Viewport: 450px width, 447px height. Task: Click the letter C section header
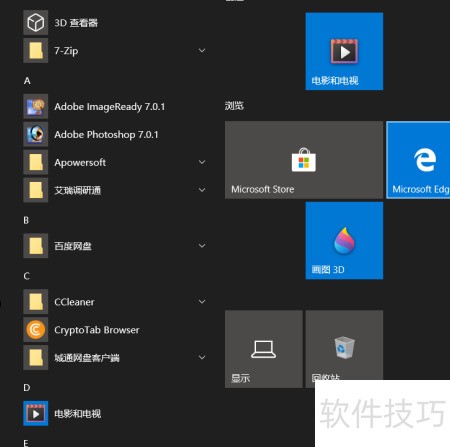click(27, 276)
